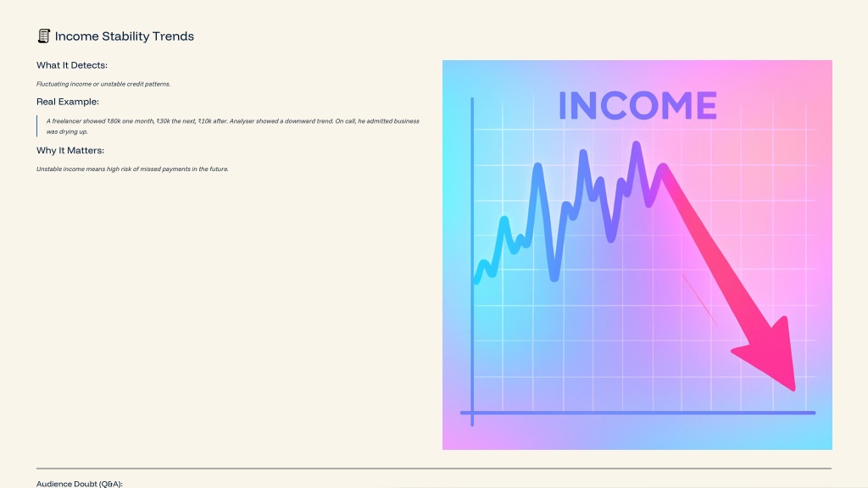Click the Why It Matters subheading

(70, 151)
